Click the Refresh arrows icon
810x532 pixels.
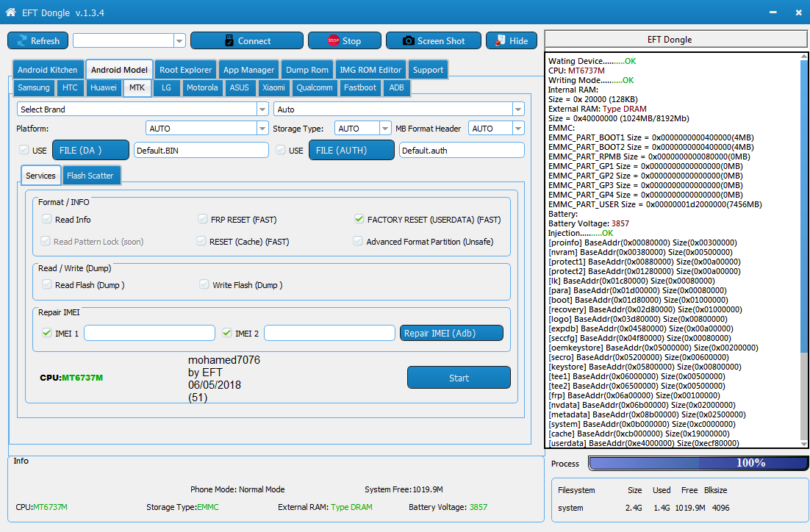[22, 41]
